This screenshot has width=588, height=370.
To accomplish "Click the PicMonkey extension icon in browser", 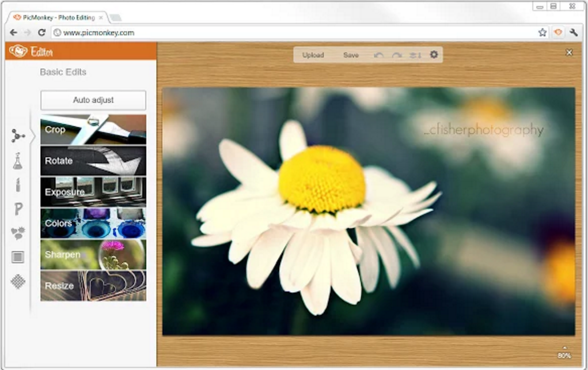I will 558,33.
